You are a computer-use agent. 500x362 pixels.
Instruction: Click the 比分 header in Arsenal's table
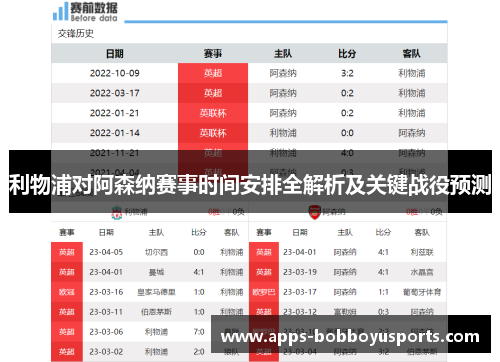(383, 232)
